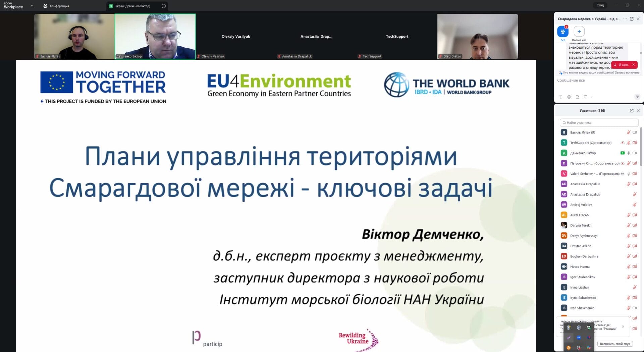Open Zoom icon in system tray

[579, 337]
